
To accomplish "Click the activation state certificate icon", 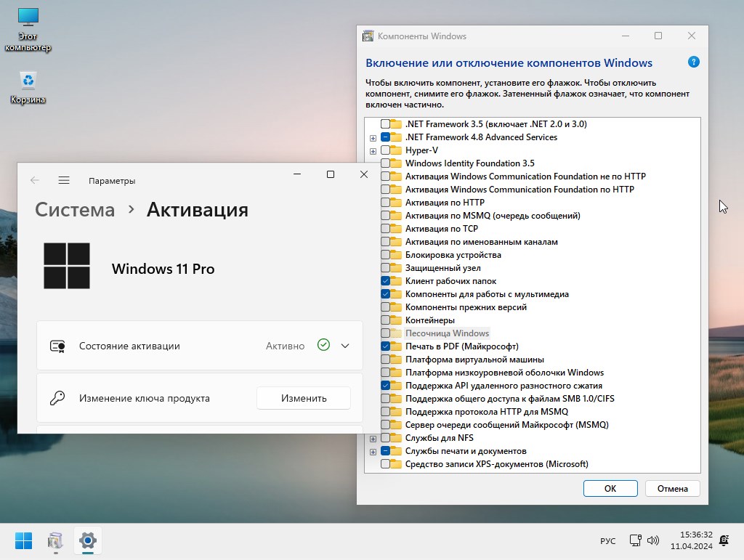I will (x=57, y=346).
